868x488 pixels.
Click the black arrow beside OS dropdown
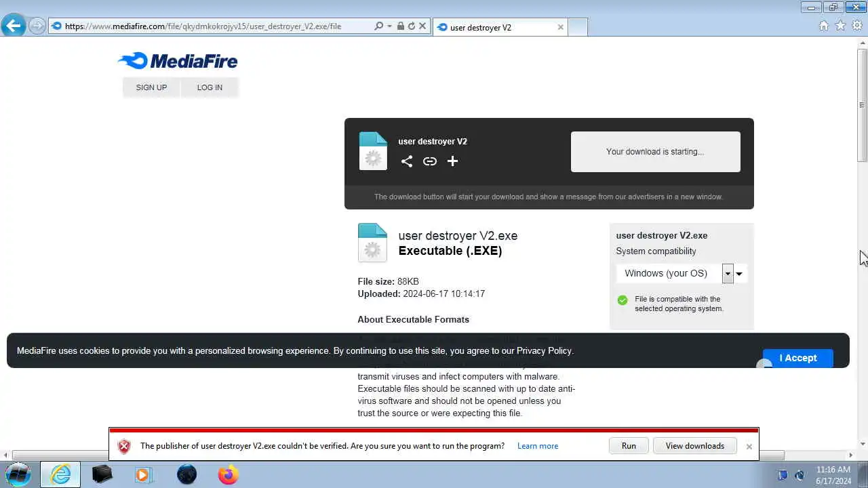click(x=739, y=274)
